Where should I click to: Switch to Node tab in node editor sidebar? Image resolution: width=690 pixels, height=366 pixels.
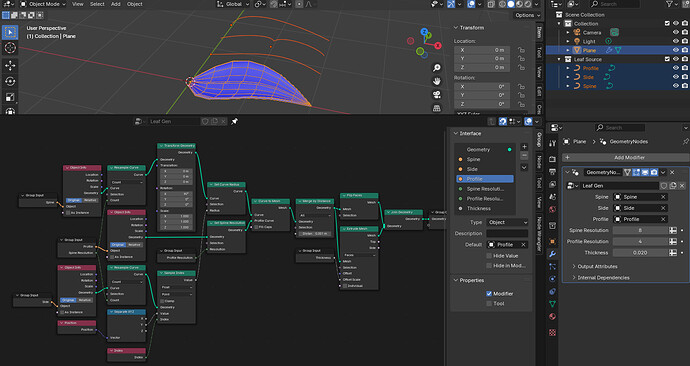tap(539, 162)
